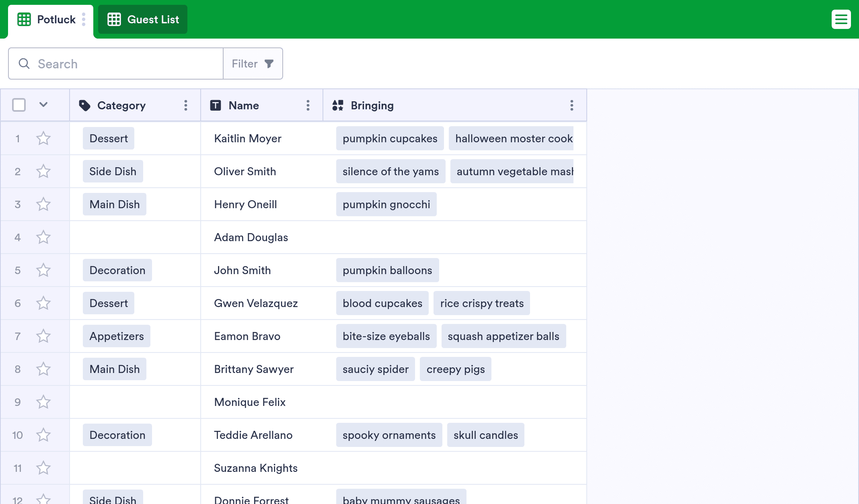Viewport: 859px width, 504px height.
Task: Open the Potluck tab options dots
Action: [x=84, y=19]
